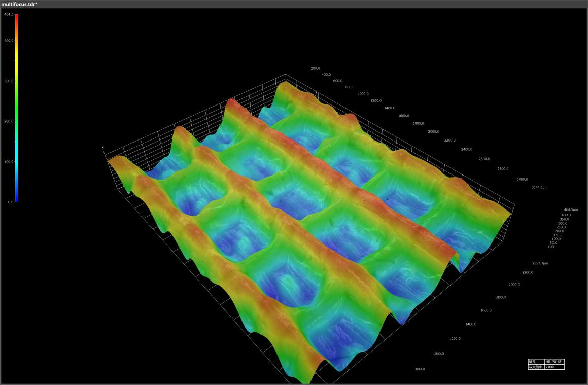Click the 2200.0 tick below the 2357.7µm label
The width and height of the screenshot is (588, 385).
[x=527, y=272]
